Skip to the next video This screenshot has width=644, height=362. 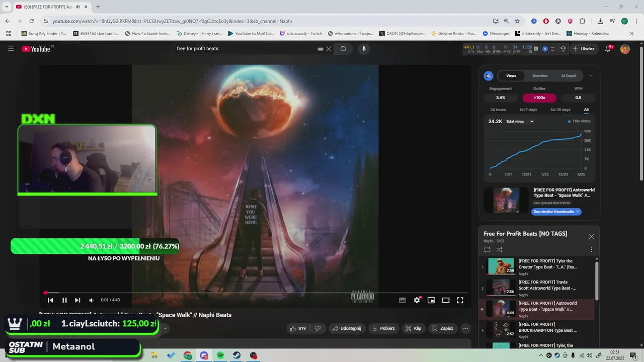coord(77,300)
